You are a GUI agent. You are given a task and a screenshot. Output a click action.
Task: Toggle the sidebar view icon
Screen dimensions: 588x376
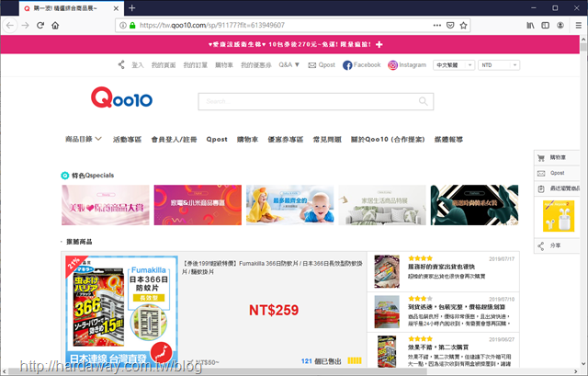click(545, 25)
